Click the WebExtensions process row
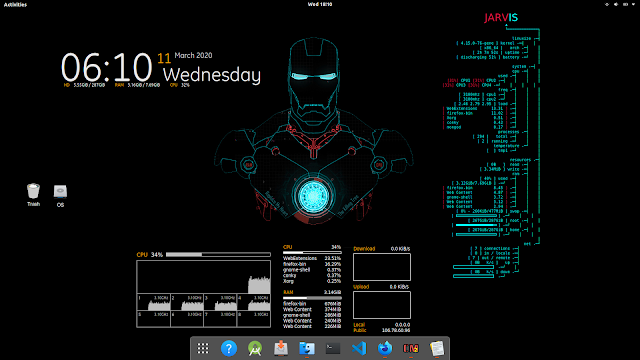The width and height of the screenshot is (640, 360). (312, 258)
